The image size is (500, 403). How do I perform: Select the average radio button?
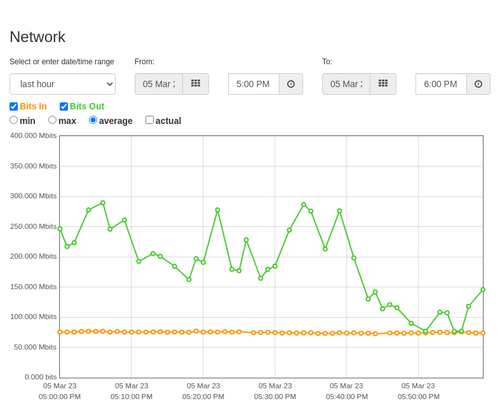[x=93, y=120]
